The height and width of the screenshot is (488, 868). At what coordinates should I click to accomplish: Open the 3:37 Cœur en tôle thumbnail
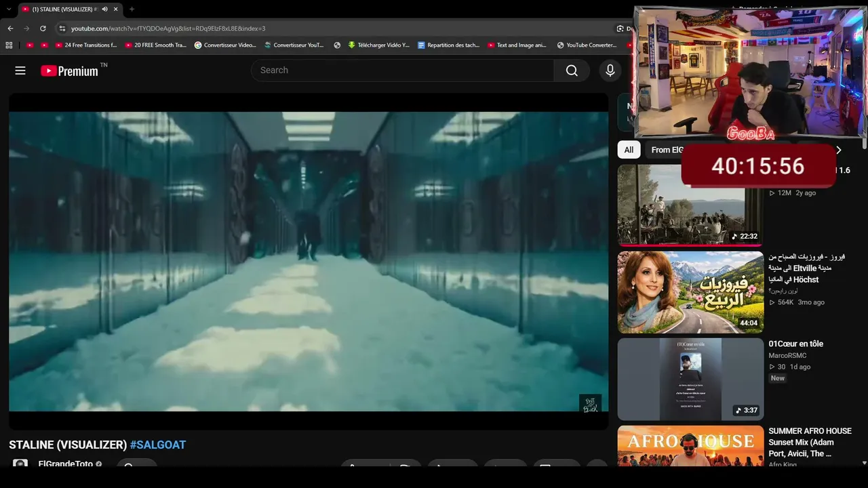[x=690, y=380]
